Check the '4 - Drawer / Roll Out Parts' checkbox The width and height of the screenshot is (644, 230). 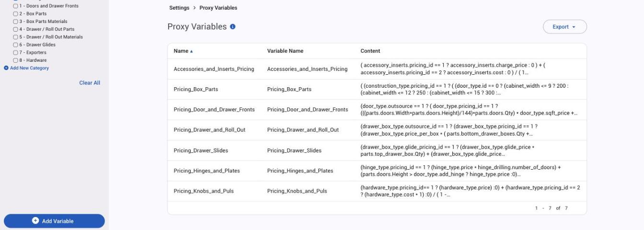[x=16, y=29]
